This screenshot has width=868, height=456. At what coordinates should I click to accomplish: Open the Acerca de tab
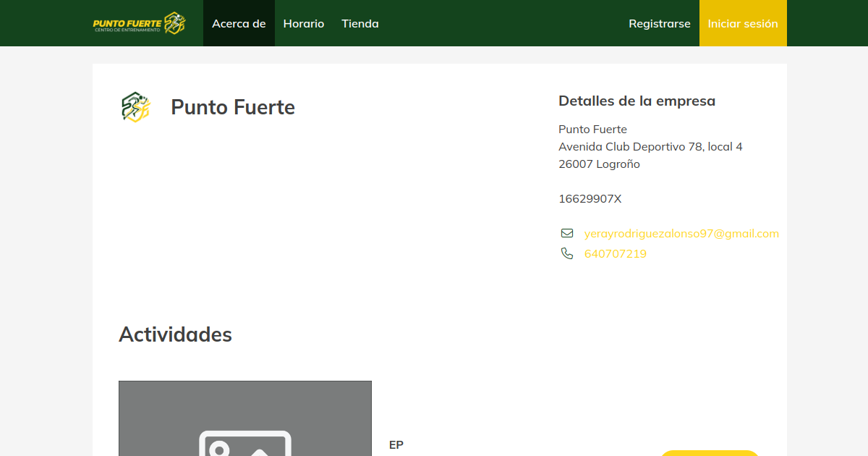239,23
